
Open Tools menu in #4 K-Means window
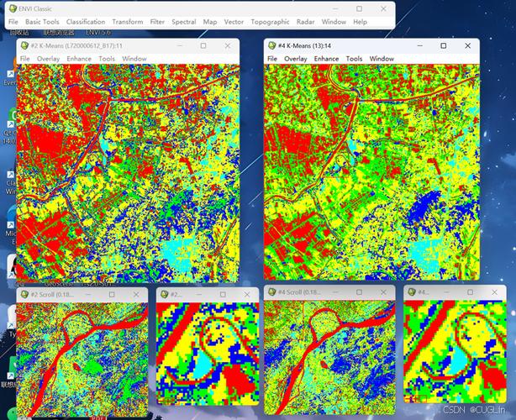coord(354,59)
